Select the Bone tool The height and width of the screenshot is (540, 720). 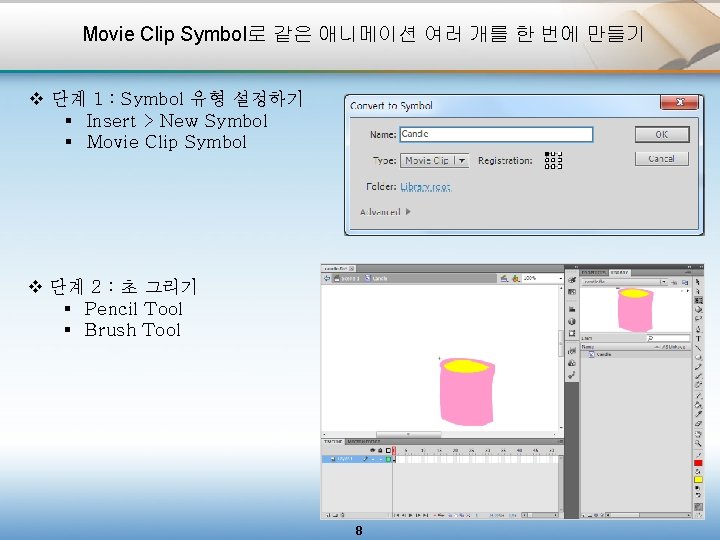tap(698, 395)
